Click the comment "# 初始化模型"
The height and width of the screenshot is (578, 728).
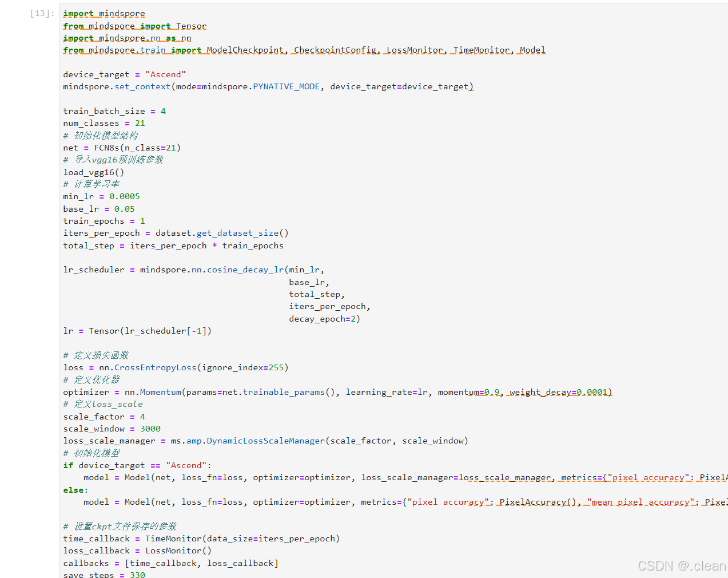pyautogui.click(x=92, y=453)
